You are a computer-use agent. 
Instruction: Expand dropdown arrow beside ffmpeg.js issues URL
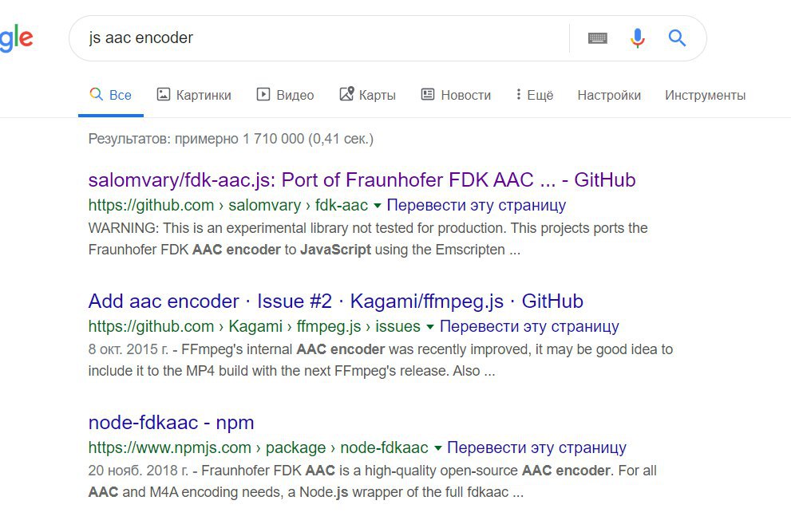430,327
